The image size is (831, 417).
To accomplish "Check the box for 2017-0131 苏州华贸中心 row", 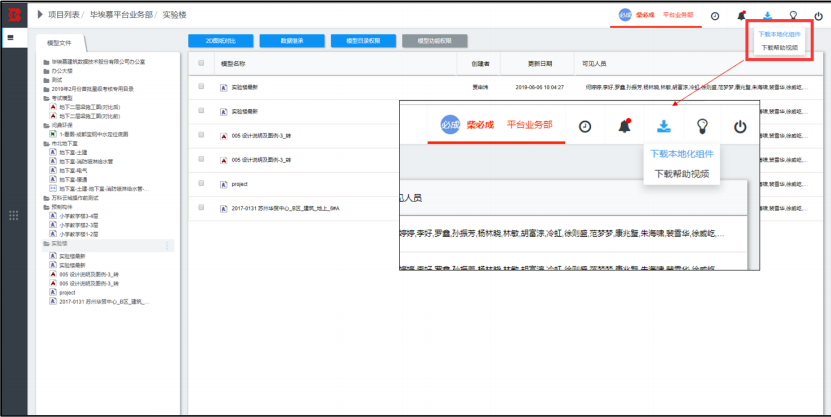I will pyautogui.click(x=201, y=208).
